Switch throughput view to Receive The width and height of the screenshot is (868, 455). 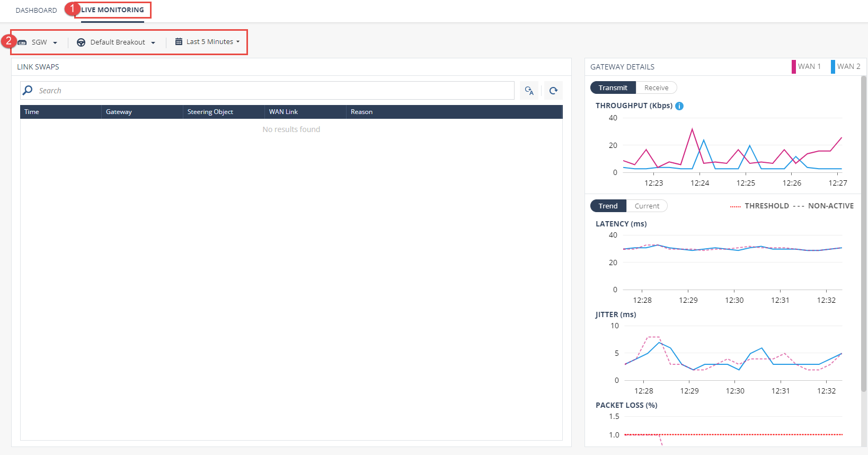click(x=657, y=88)
